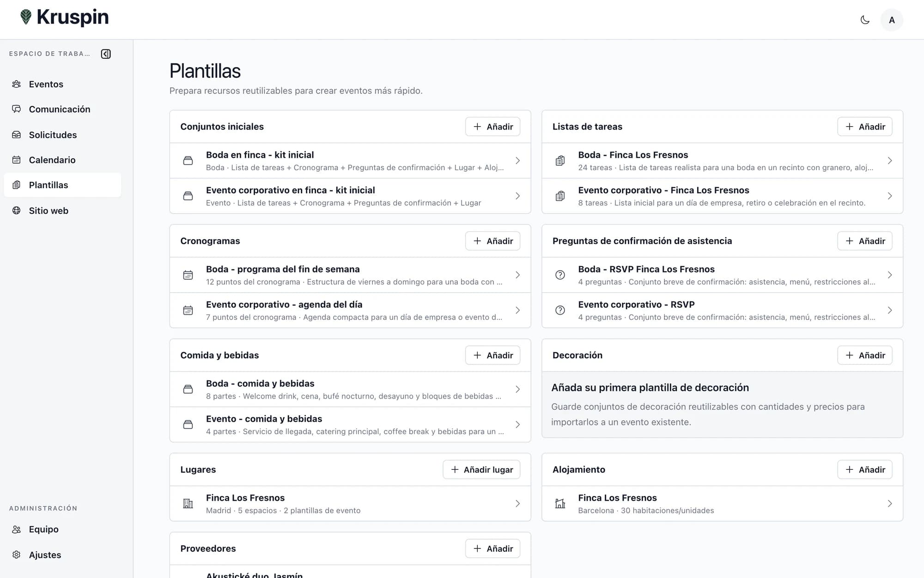Open chevron of Evento corporativo - RSVP
The height and width of the screenshot is (578, 924).
point(890,310)
